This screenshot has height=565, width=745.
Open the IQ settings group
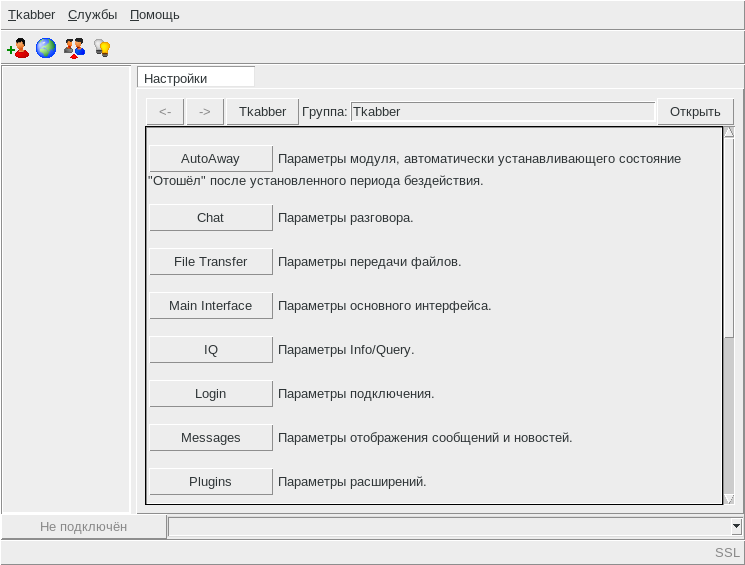(211, 350)
